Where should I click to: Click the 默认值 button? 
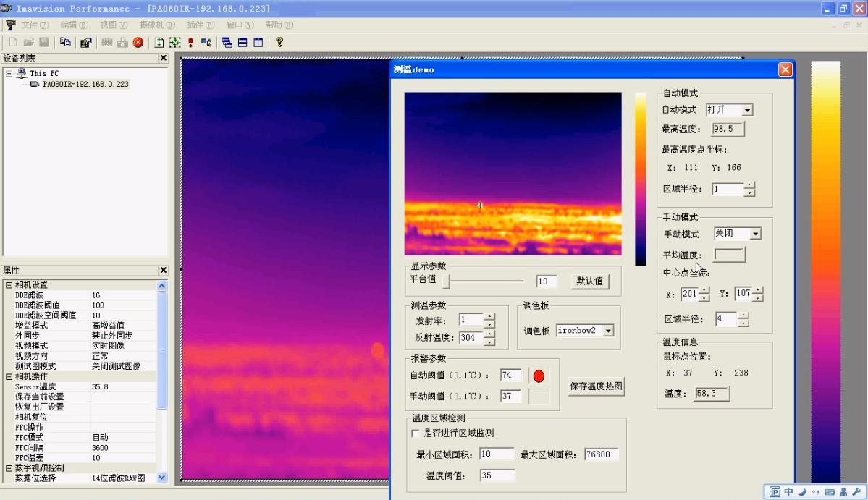click(589, 281)
